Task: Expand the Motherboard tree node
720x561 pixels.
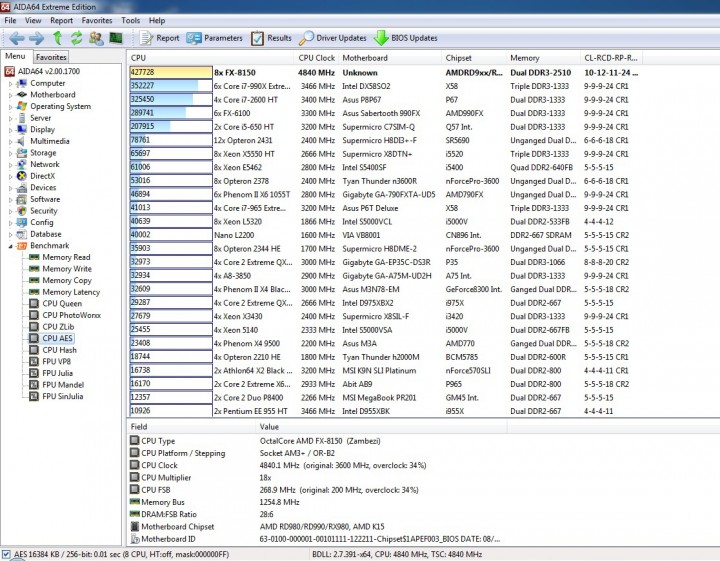Action: [x=11, y=95]
